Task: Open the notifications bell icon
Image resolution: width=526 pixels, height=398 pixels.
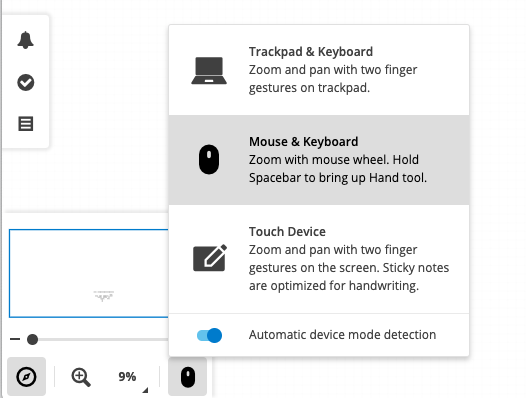Action: click(x=25, y=40)
